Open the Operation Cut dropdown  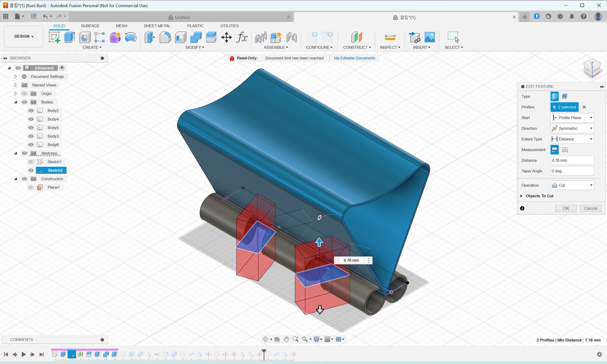tap(572, 185)
